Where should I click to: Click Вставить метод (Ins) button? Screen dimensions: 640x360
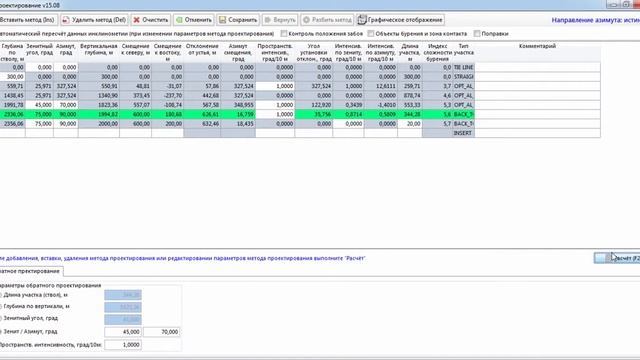pos(29,20)
